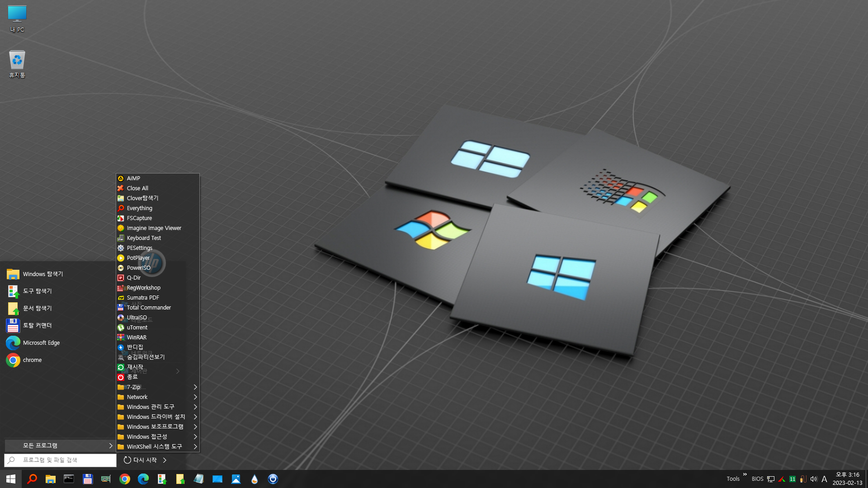Open the 내 PC desktop icon
The width and height of the screenshot is (868, 488).
point(17,19)
